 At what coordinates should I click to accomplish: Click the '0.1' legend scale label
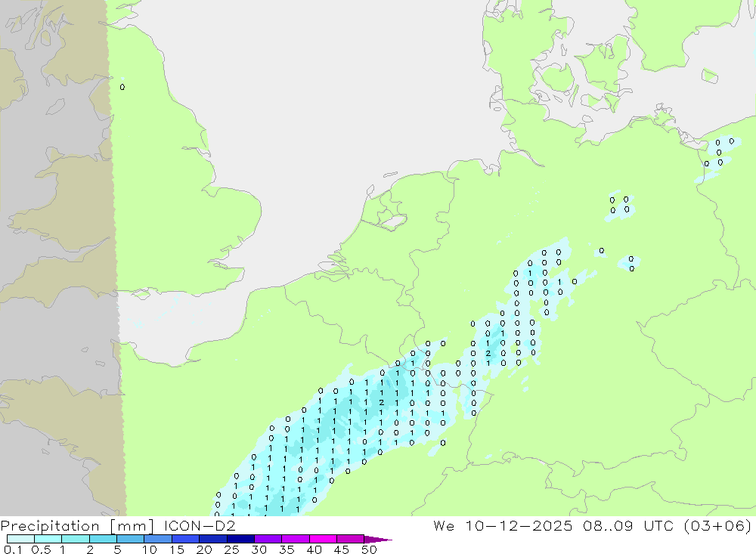coord(13,549)
